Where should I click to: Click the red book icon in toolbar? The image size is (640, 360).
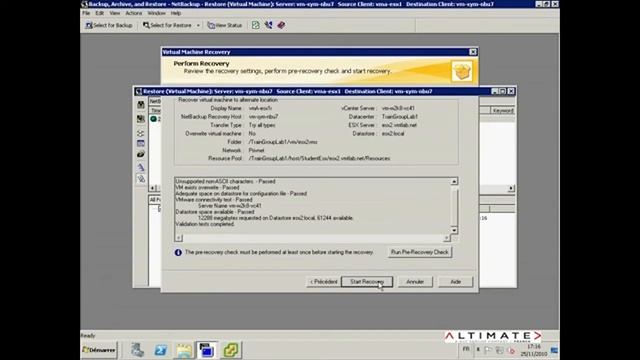coord(281,25)
